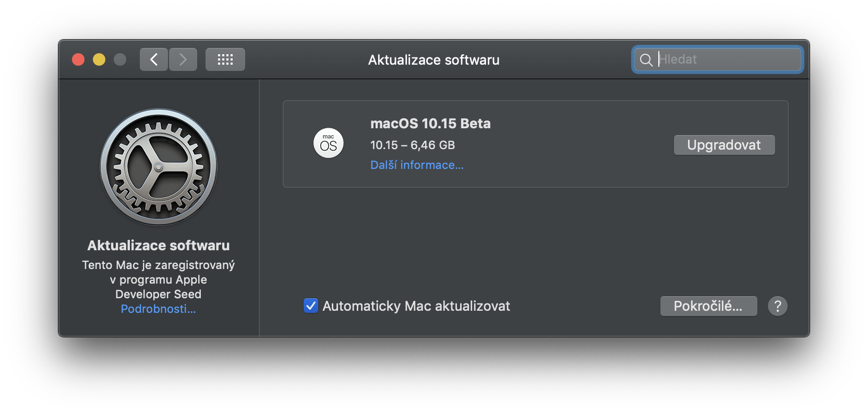Open the Pokročilé… advanced options
The width and height of the screenshot is (868, 414).
(x=708, y=306)
